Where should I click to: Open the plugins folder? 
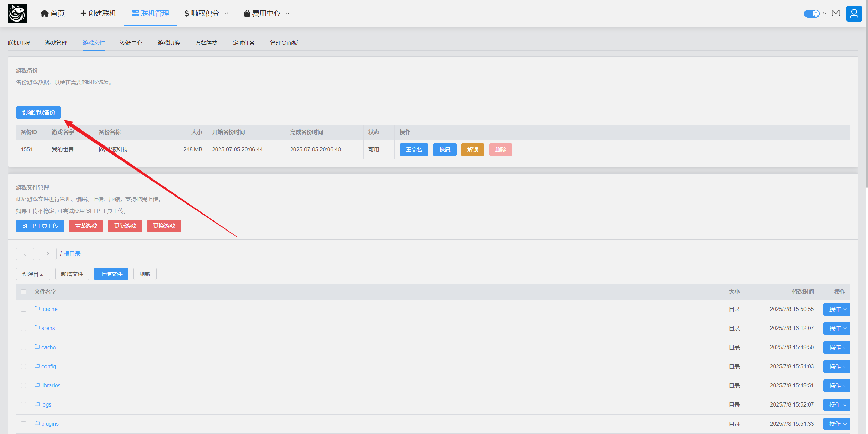point(50,424)
